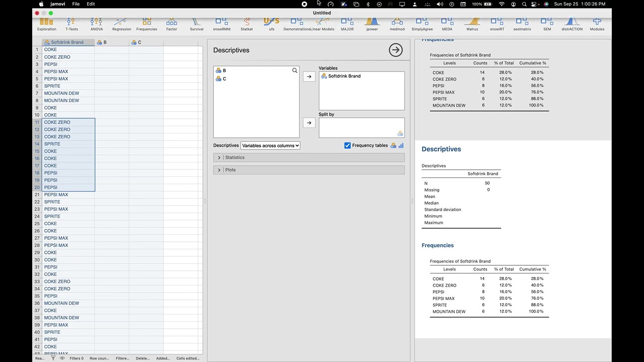Open the ufs module menu
This screenshot has height=362, width=644.
[272, 25]
